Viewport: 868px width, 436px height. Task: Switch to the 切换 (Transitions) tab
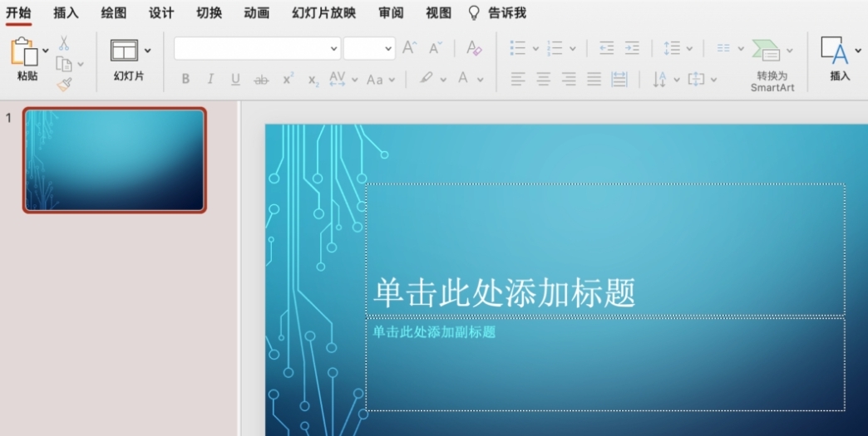(210, 12)
